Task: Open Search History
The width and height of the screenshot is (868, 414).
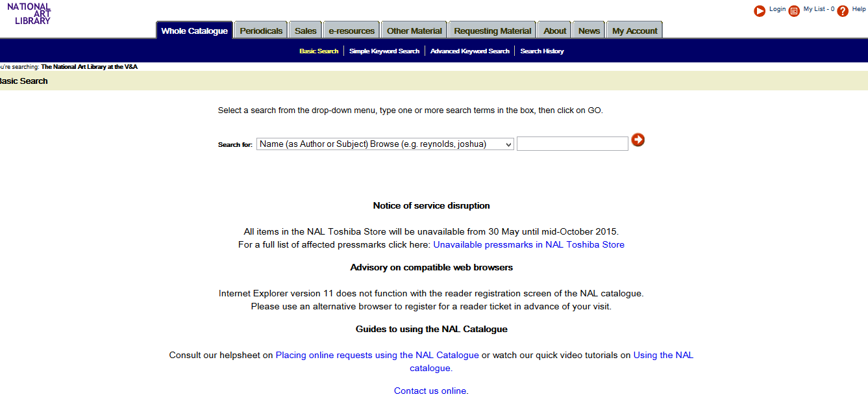Action: pos(542,51)
